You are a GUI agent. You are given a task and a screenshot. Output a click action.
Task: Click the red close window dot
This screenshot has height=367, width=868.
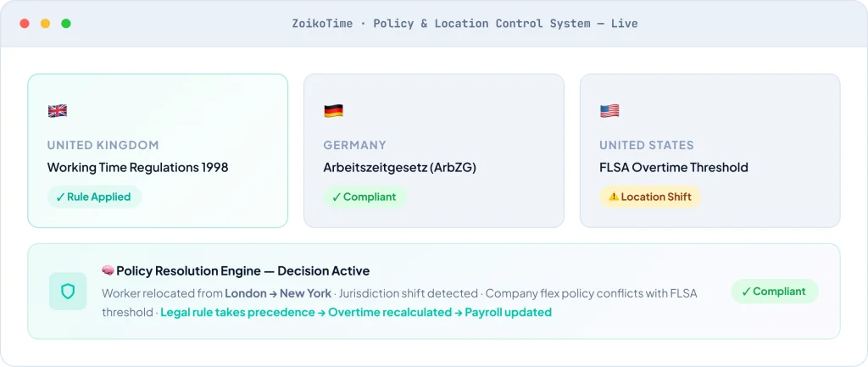[25, 24]
